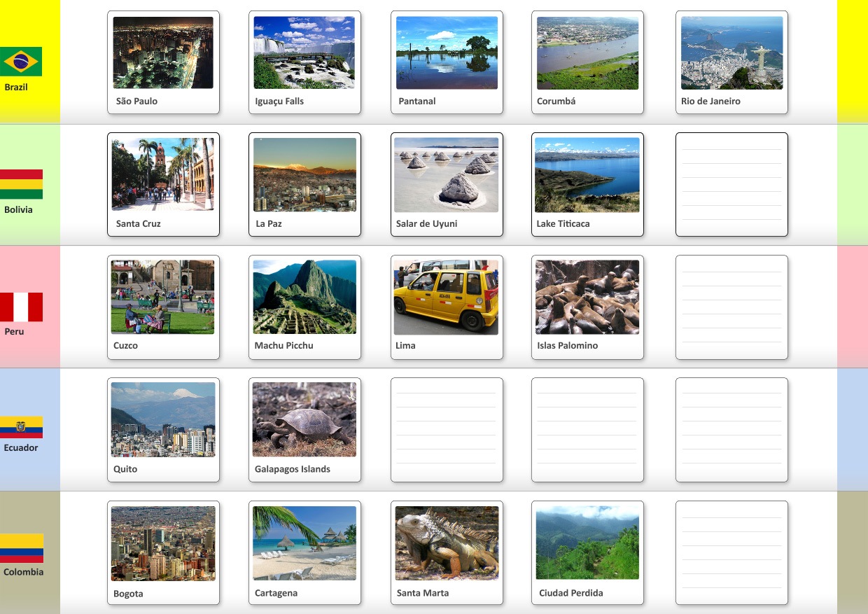Screen dimensions: 868x614
Task: Open the Bogota skyline photo
Action: pyautogui.click(x=163, y=544)
